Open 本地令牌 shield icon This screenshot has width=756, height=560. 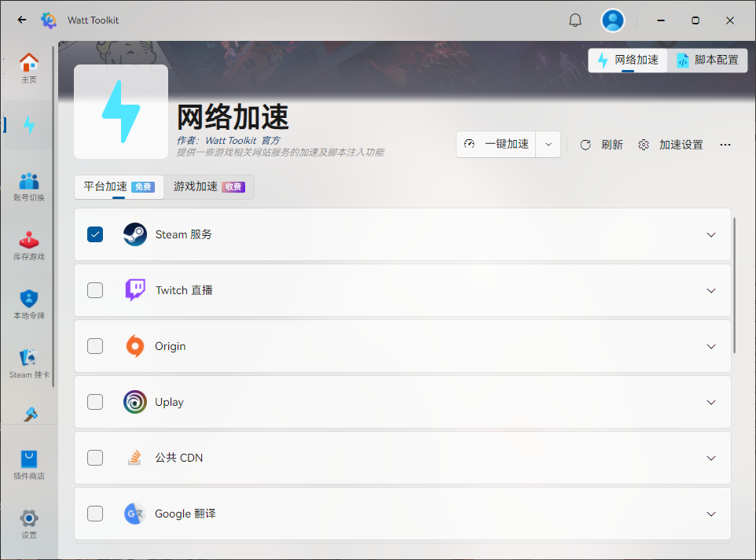(28, 300)
